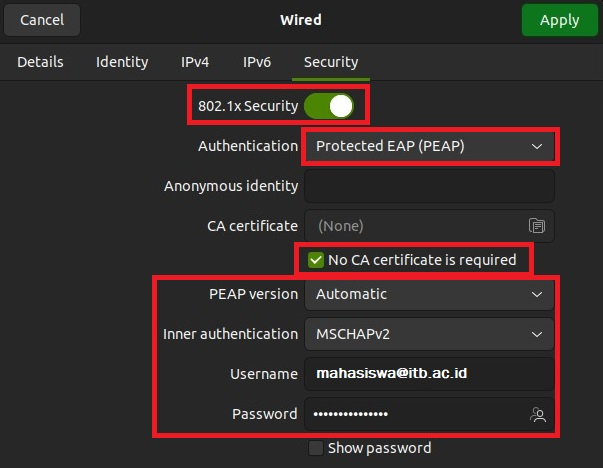Open the Authentication Protected EAP dropdown

[428, 146]
